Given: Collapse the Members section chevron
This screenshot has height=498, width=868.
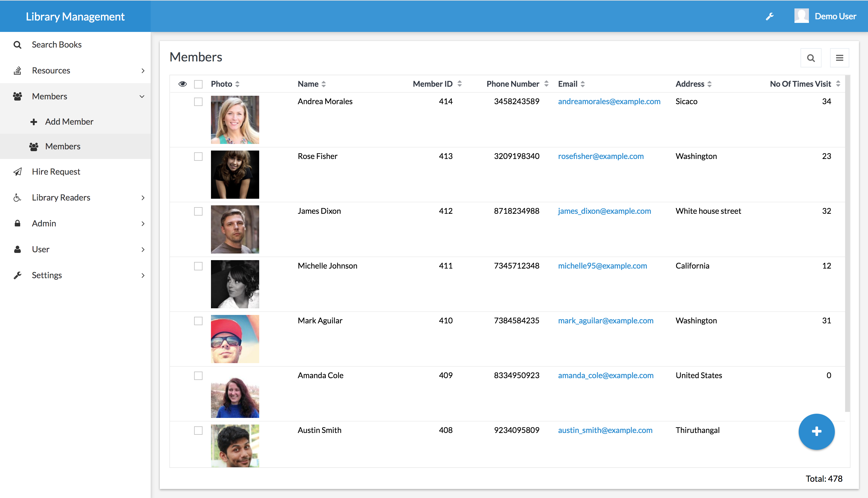Looking at the screenshot, I should (142, 96).
